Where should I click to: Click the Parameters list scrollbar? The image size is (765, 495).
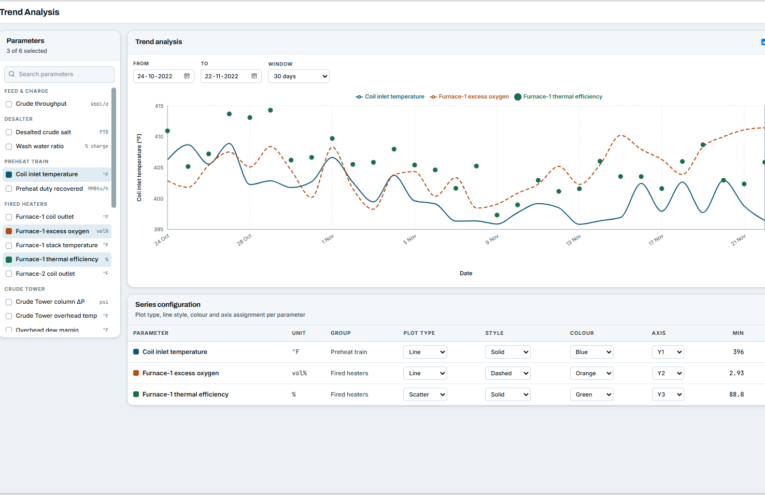tap(114, 148)
